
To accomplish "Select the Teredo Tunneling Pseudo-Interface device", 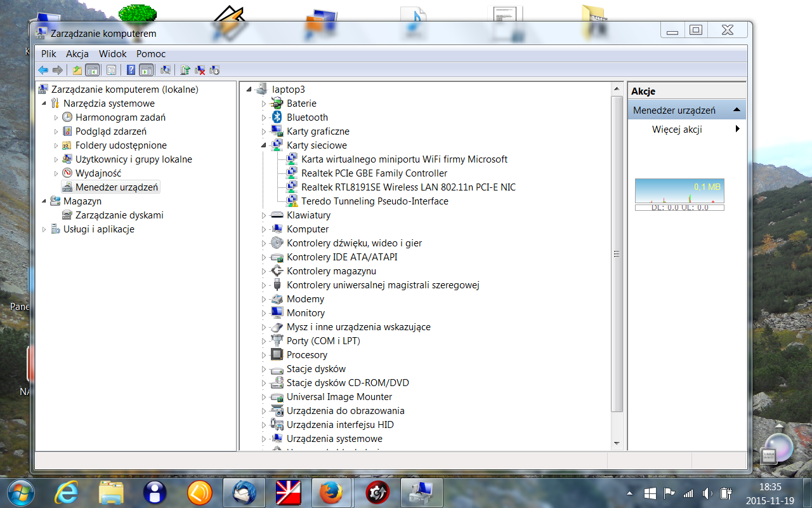I will click(374, 201).
